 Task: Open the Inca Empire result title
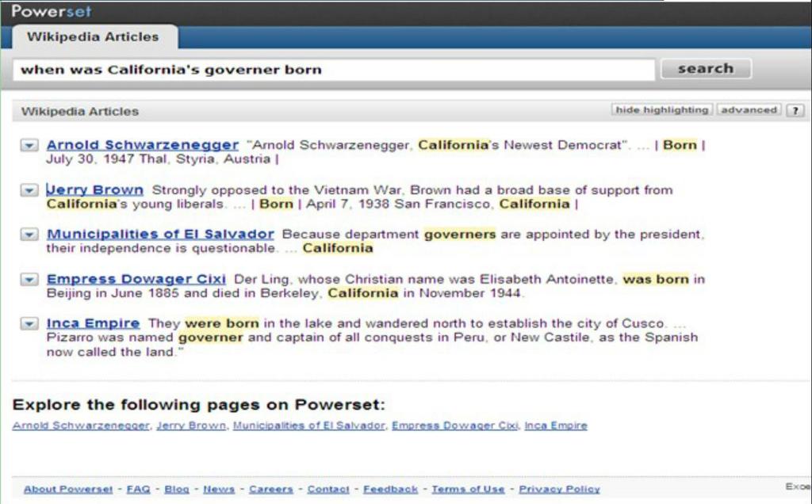(x=94, y=324)
